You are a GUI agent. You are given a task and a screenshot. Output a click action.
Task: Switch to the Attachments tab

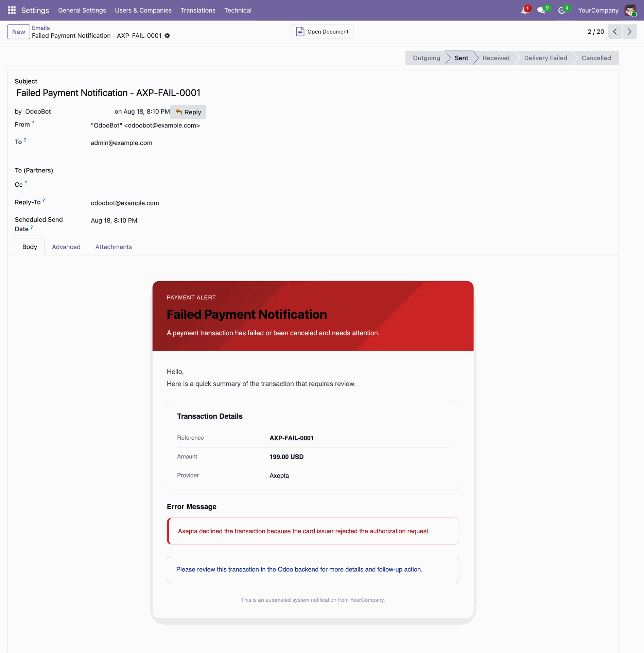[x=114, y=247]
